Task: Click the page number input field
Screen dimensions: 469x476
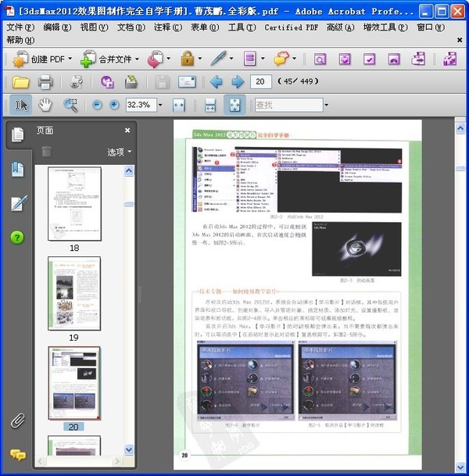Action: tap(262, 82)
